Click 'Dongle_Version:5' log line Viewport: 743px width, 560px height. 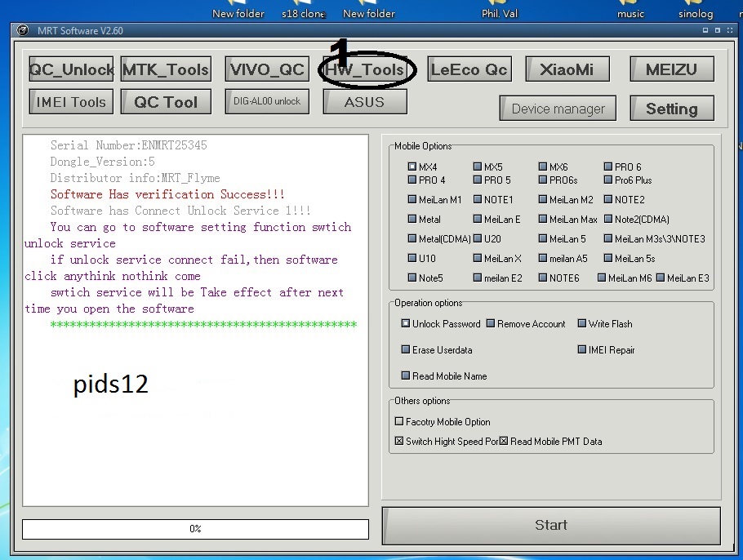click(x=102, y=162)
